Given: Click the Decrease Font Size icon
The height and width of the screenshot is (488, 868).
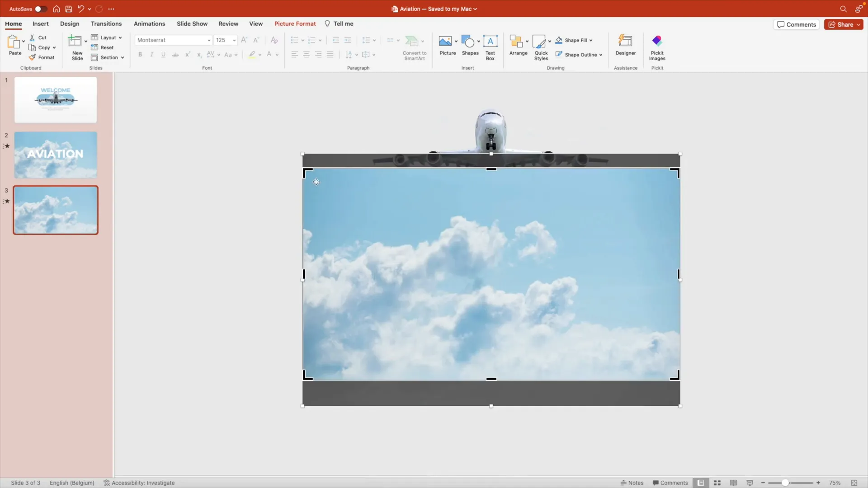Looking at the screenshot, I should 256,40.
